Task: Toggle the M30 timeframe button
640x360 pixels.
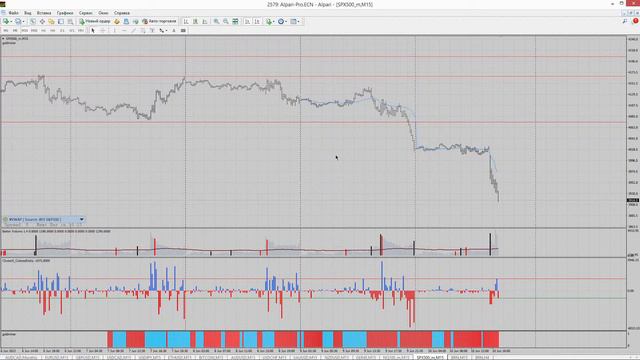Action: [34, 31]
